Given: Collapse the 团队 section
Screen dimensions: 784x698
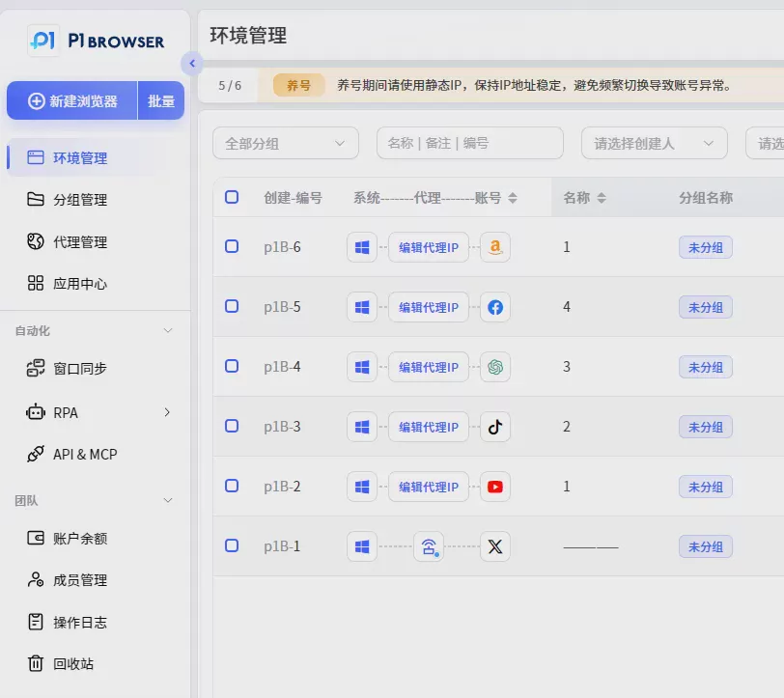Looking at the screenshot, I should point(168,500).
